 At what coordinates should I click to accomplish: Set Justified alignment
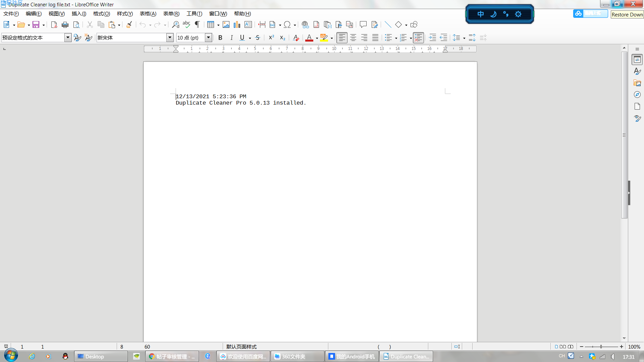(375, 38)
